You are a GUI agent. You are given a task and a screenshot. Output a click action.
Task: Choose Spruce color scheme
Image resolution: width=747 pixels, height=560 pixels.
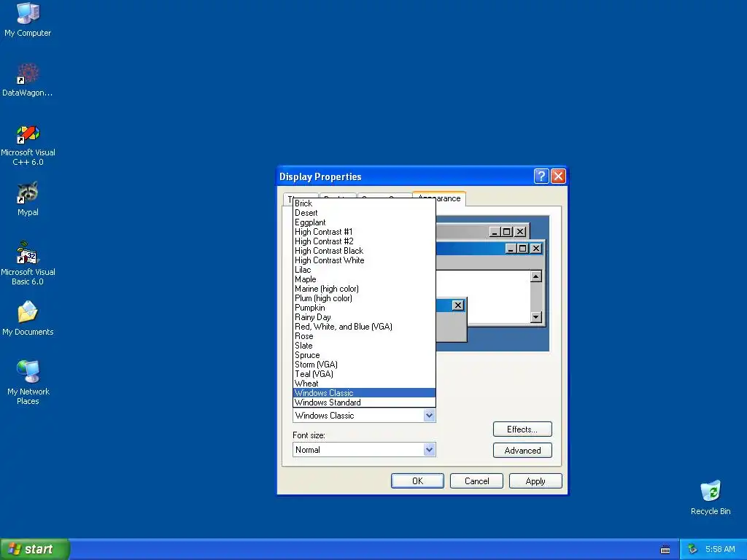click(x=364, y=355)
